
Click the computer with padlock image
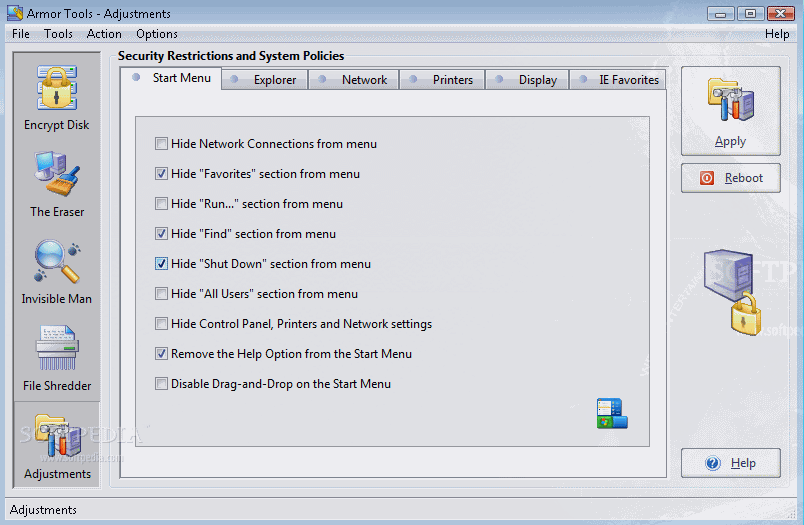(732, 292)
